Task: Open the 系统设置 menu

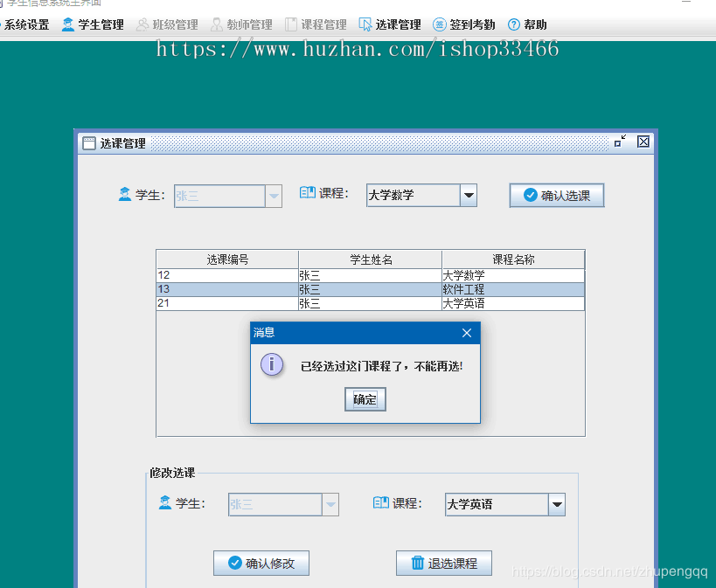Action: point(25,24)
